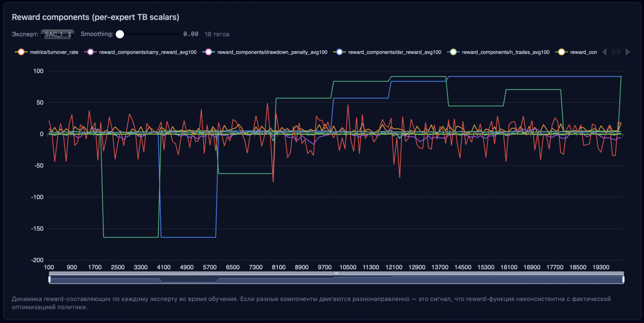Go to the next legend page arrow
This screenshot has height=323, width=644.
pos(628,52)
